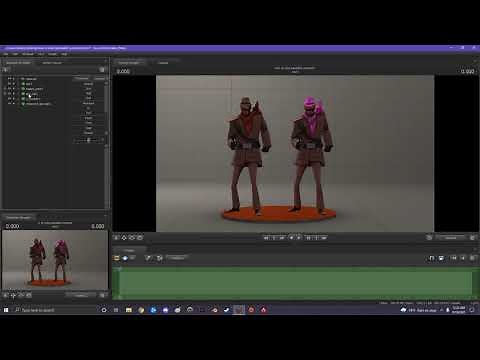
Task: Click the add animation set plus button
Action: click(6, 70)
